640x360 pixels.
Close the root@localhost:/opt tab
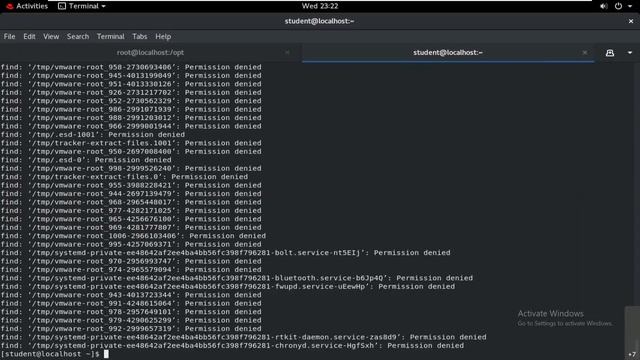[x=287, y=53]
